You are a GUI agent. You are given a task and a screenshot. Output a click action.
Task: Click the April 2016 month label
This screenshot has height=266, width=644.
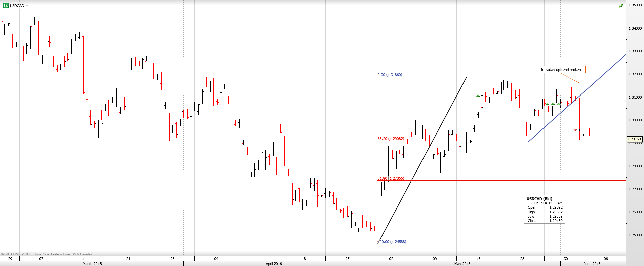[274, 264]
